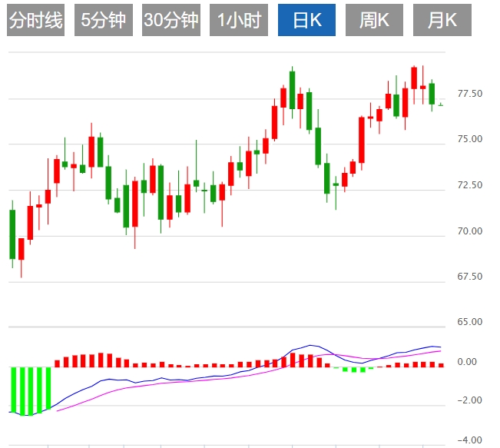
Task: Click the 65.00 price axis label
Action: pyautogui.click(x=469, y=321)
